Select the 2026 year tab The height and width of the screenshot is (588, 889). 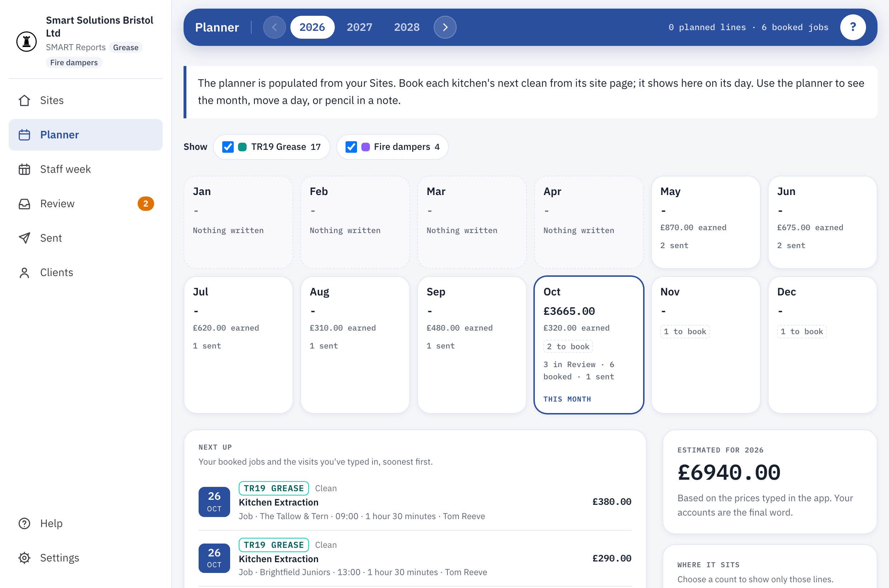[x=312, y=27]
